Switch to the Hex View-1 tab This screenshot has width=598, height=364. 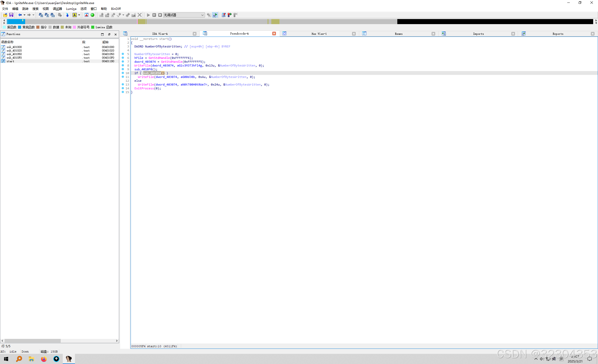pos(319,34)
